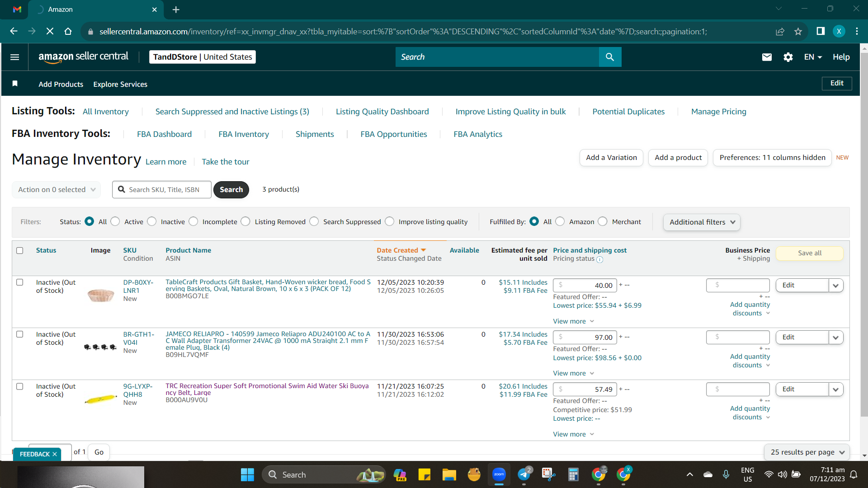868x488 pixels.
Task: Focus the Search SKU, Title, ISBN field
Action: click(162, 190)
